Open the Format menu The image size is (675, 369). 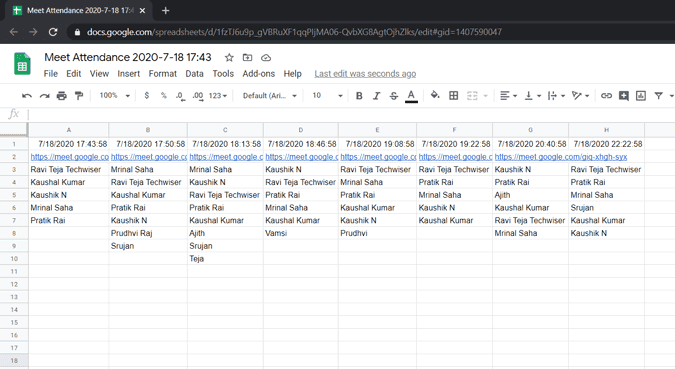pos(163,74)
